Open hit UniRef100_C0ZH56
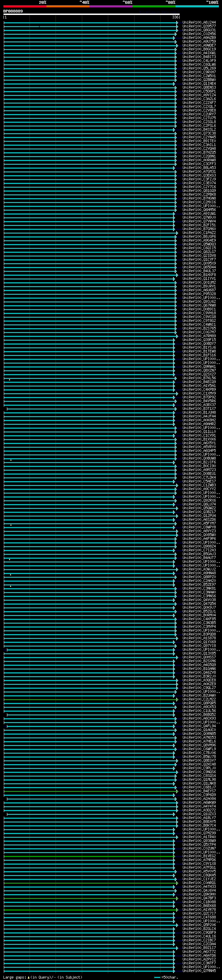 (199, 34)
